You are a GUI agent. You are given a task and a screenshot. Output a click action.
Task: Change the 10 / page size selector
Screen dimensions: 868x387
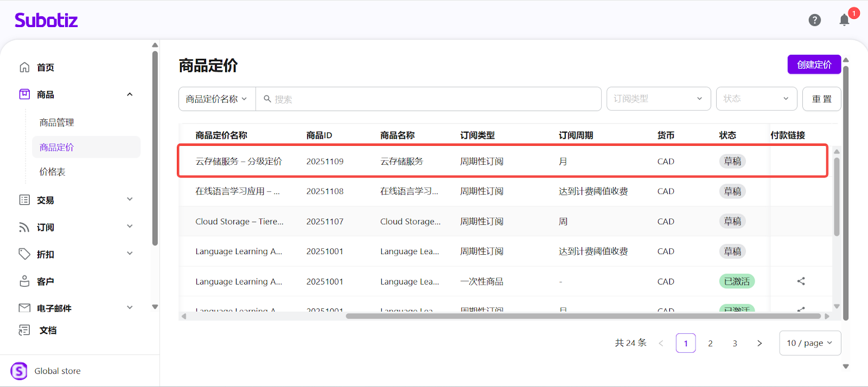pyautogui.click(x=809, y=343)
